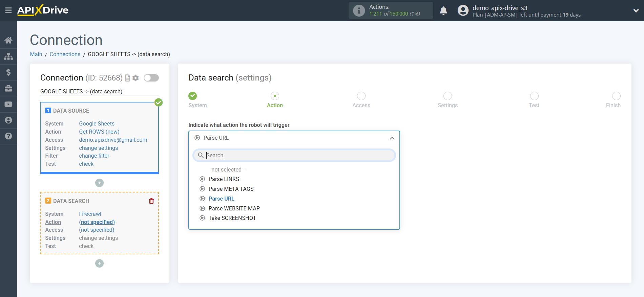Click data source change settings link
Image resolution: width=644 pixels, height=297 pixels.
pos(99,148)
